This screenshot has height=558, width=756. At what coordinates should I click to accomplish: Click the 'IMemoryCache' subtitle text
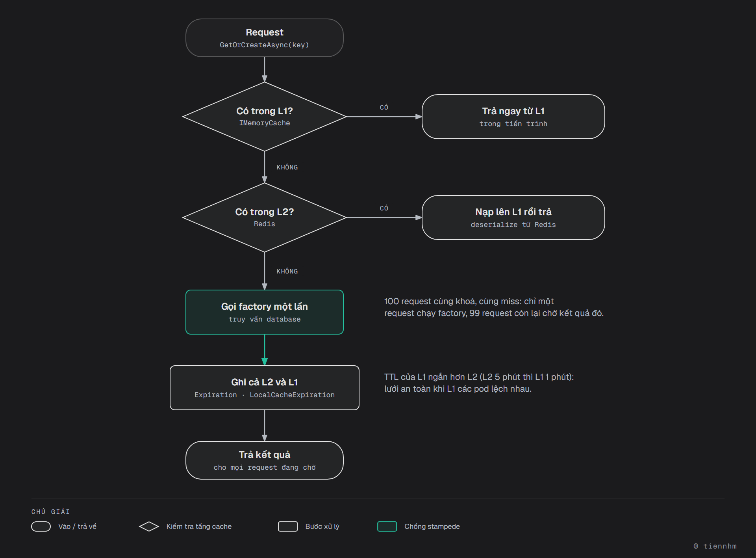(x=264, y=123)
